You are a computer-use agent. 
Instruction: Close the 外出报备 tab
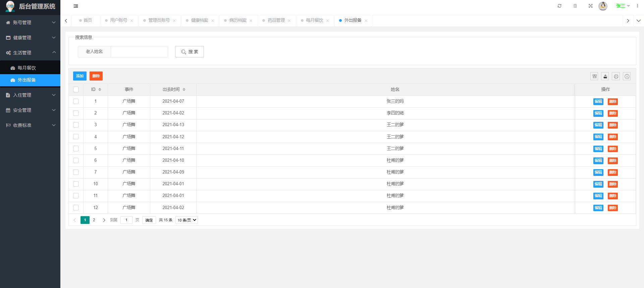click(x=366, y=21)
